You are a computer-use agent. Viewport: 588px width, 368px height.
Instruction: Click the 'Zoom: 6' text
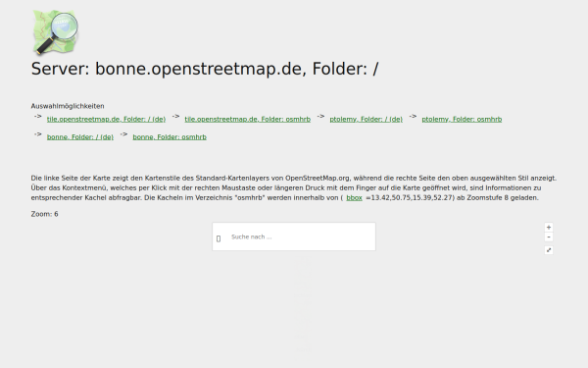[x=45, y=214]
